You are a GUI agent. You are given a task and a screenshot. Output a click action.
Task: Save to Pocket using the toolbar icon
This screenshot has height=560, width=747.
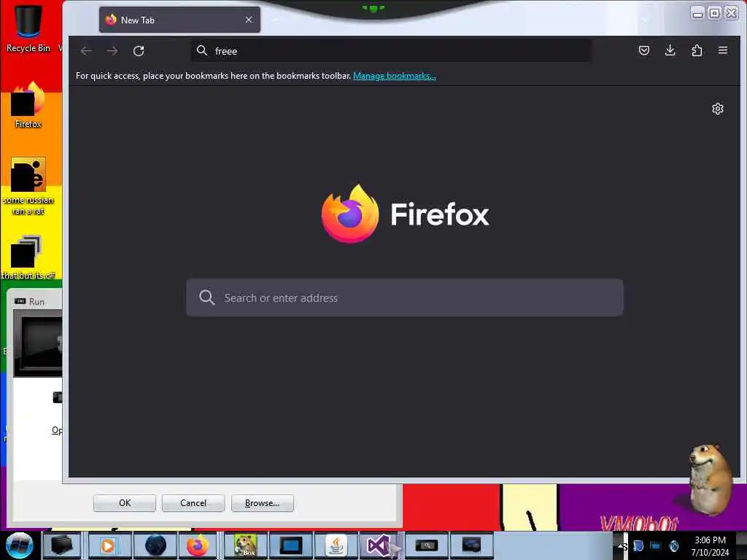click(644, 50)
